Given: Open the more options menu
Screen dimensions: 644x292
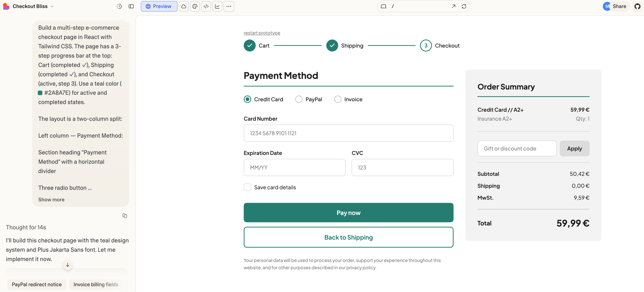Looking at the screenshot, I should pos(229,6).
